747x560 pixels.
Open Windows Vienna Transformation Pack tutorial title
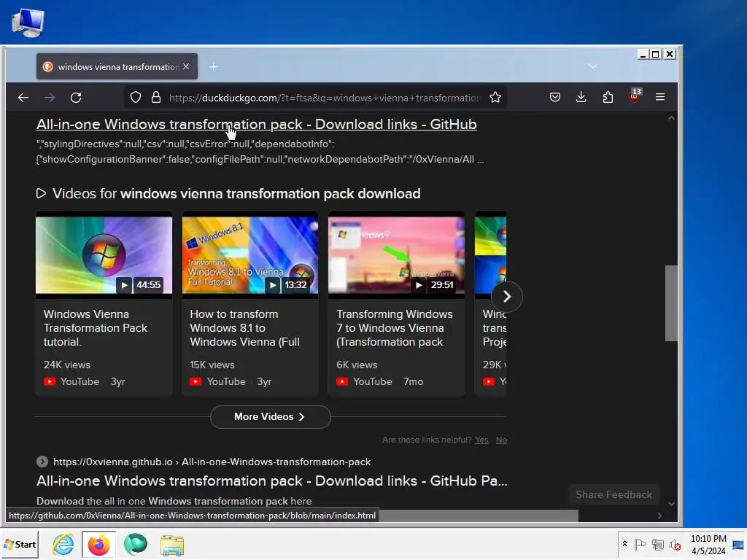tap(96, 328)
